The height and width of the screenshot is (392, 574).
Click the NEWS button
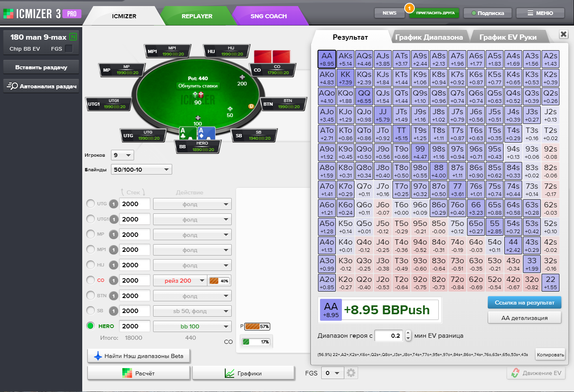389,13
